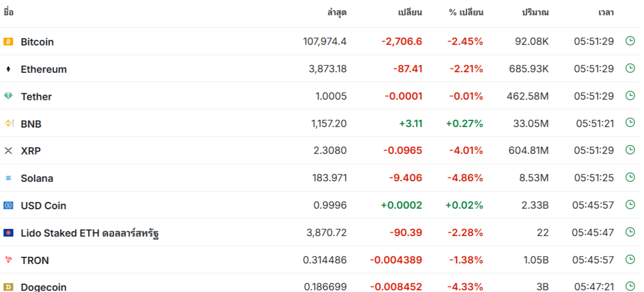Open the Dogecoin name link
The height and width of the screenshot is (292, 644).
point(44,287)
